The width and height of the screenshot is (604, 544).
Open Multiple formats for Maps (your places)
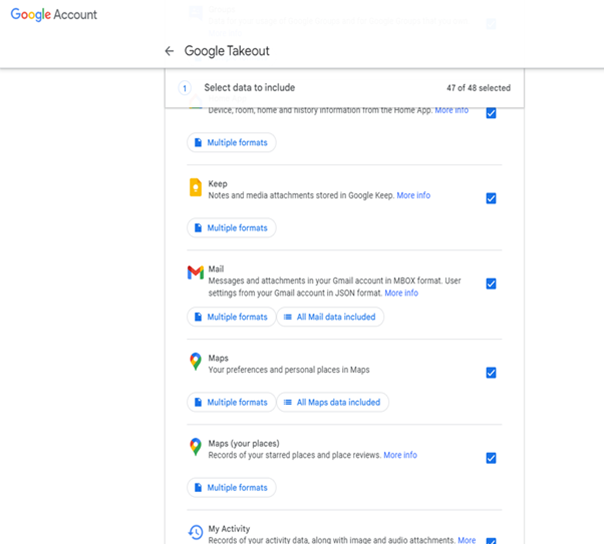click(232, 487)
